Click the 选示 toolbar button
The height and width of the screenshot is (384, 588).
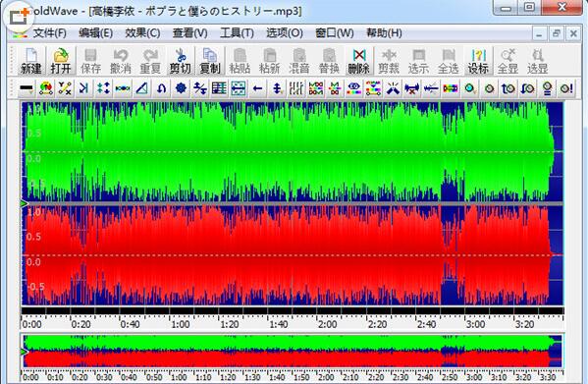pyautogui.click(x=418, y=61)
